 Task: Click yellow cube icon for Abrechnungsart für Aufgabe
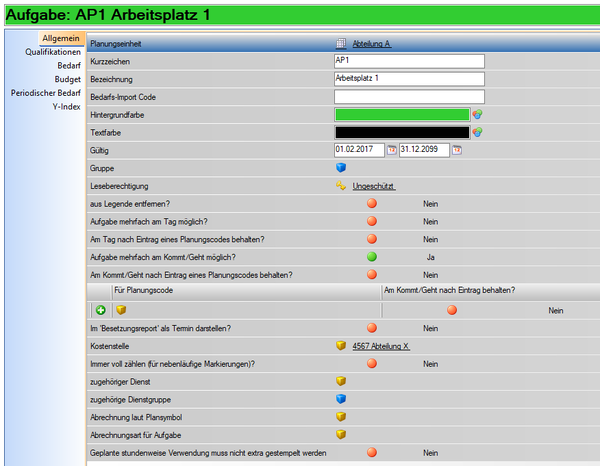click(x=341, y=435)
